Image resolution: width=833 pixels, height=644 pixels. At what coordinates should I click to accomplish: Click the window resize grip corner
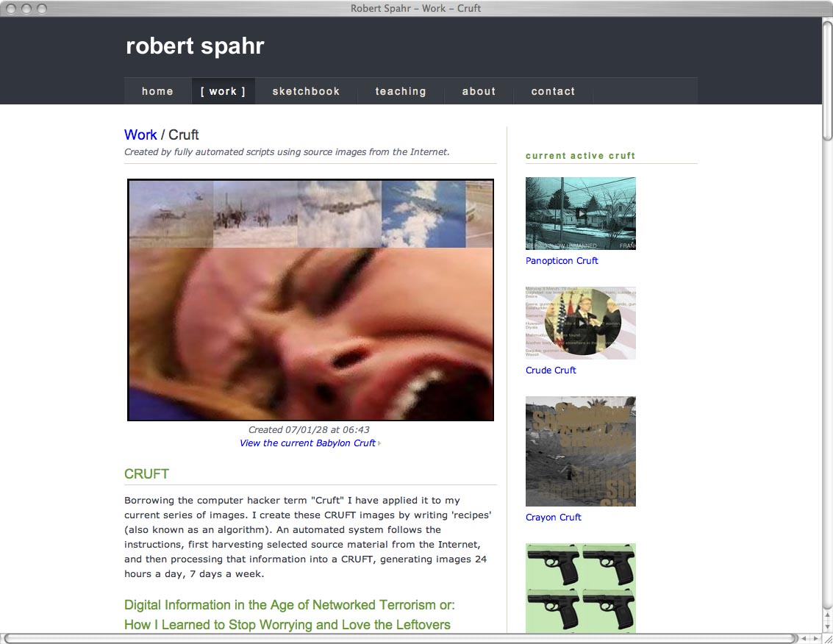pos(827,639)
